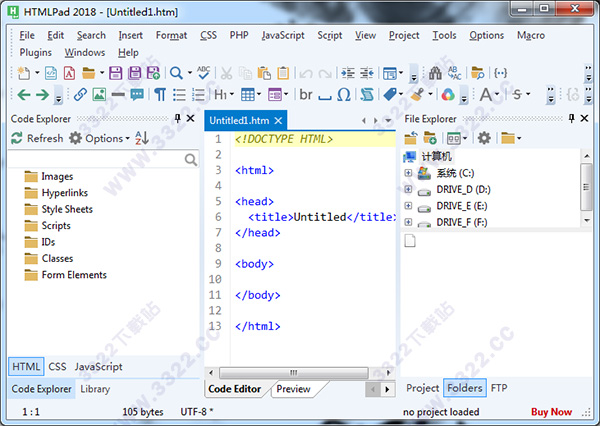Click the red A document icon
Screen dimensions: 600x426
(x=69, y=73)
